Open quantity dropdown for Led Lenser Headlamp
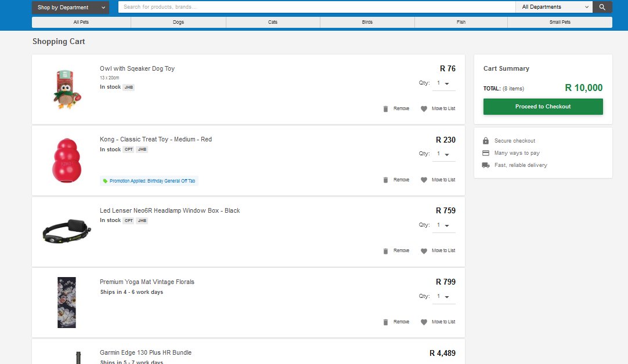The image size is (628, 364). [443, 225]
